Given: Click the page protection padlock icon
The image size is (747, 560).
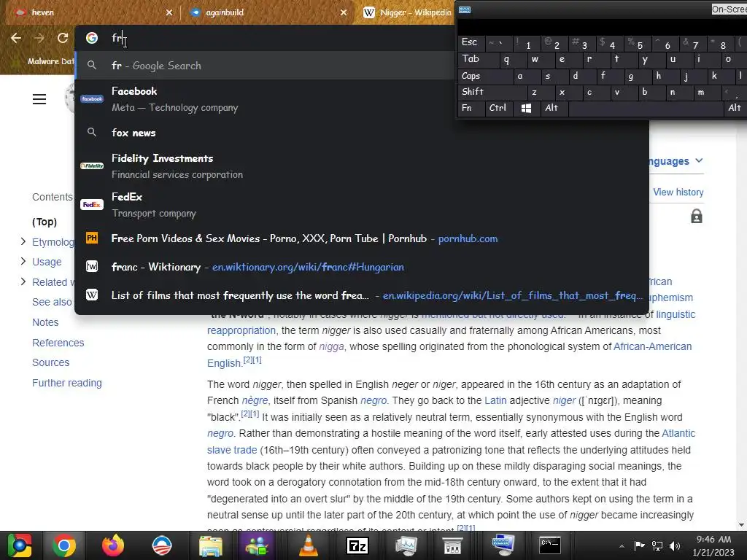Looking at the screenshot, I should click(x=697, y=216).
